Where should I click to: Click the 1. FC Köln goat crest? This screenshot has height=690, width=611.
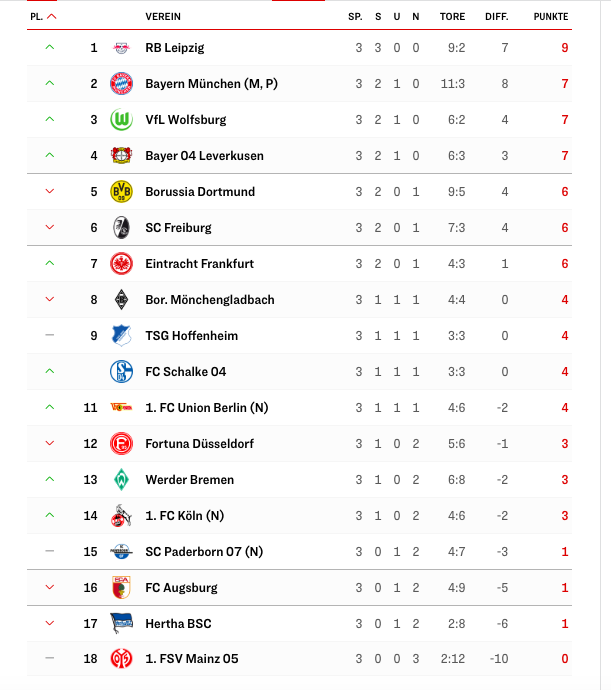point(121,516)
